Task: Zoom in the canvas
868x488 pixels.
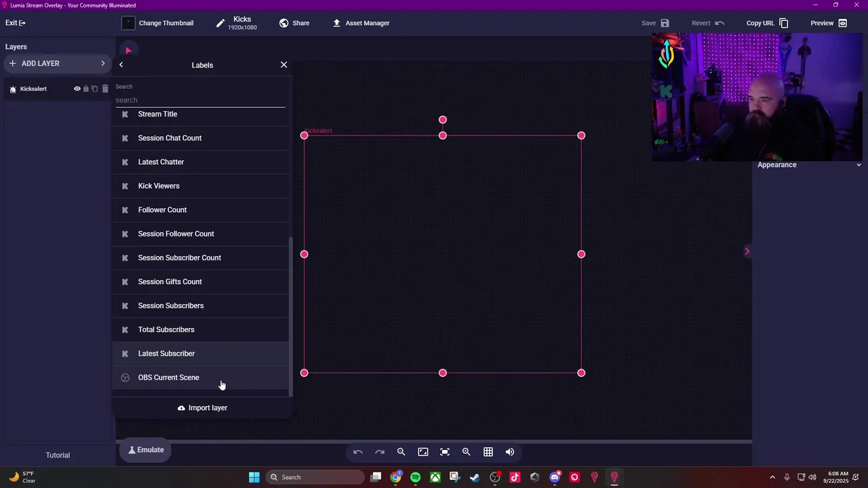Action: tap(467, 452)
